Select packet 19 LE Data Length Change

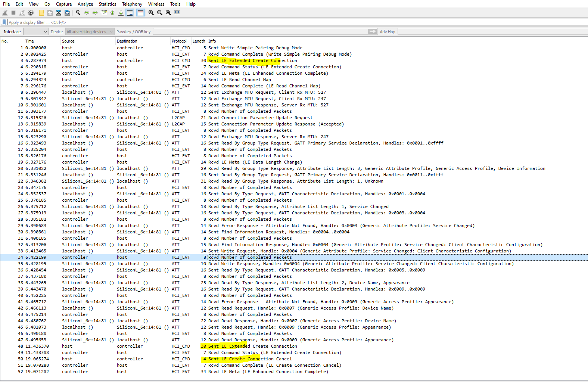[294, 162]
